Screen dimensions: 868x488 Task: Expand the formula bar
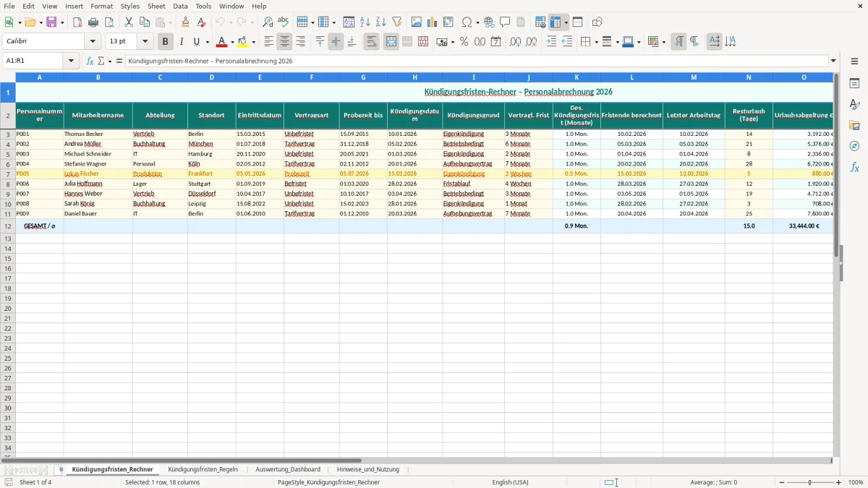coord(833,61)
